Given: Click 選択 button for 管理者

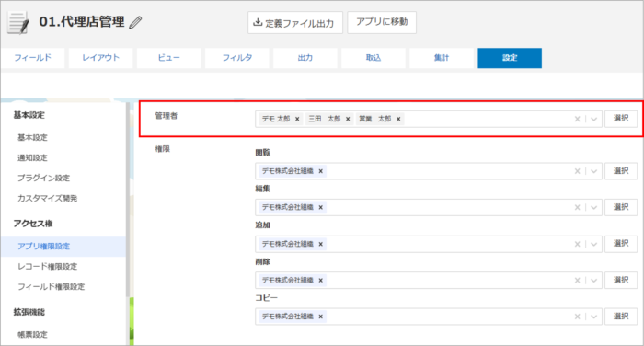Looking at the screenshot, I should pyautogui.click(x=621, y=119).
